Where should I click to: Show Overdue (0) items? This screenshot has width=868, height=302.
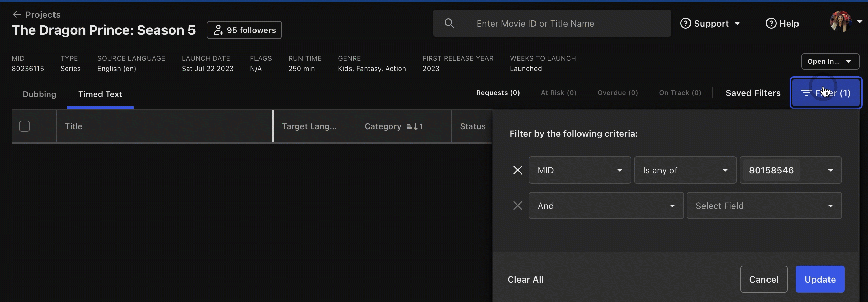tap(618, 93)
